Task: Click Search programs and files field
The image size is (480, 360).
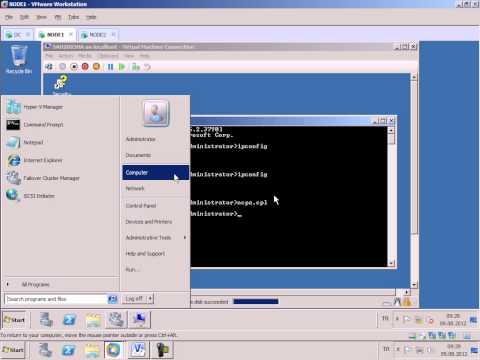Action: click(57, 299)
